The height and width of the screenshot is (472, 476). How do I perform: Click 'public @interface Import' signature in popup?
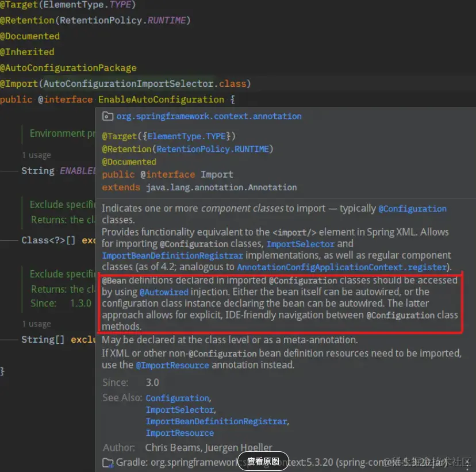click(x=167, y=175)
